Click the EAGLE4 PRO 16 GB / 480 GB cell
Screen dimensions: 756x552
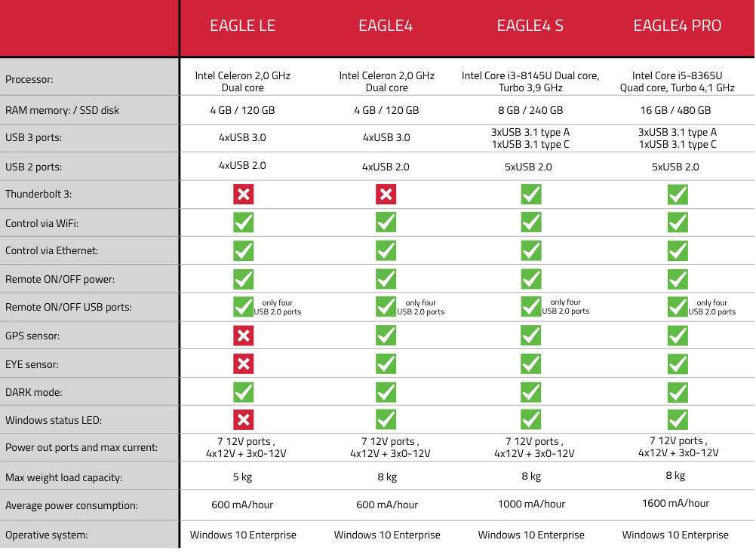coord(675,110)
